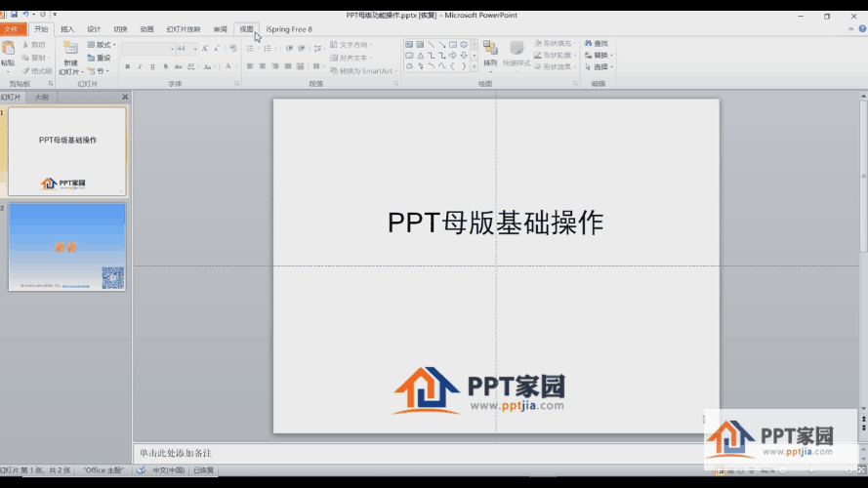Open the Layout (版式) dropdown
This screenshot has width=868, height=488.
[102, 45]
